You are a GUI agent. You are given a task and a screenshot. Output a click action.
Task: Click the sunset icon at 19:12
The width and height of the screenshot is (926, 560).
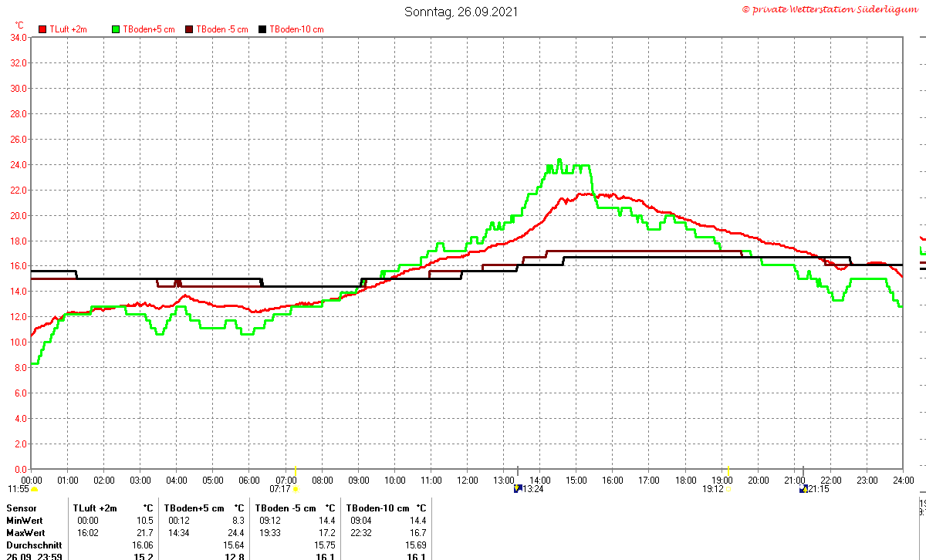[x=728, y=489]
